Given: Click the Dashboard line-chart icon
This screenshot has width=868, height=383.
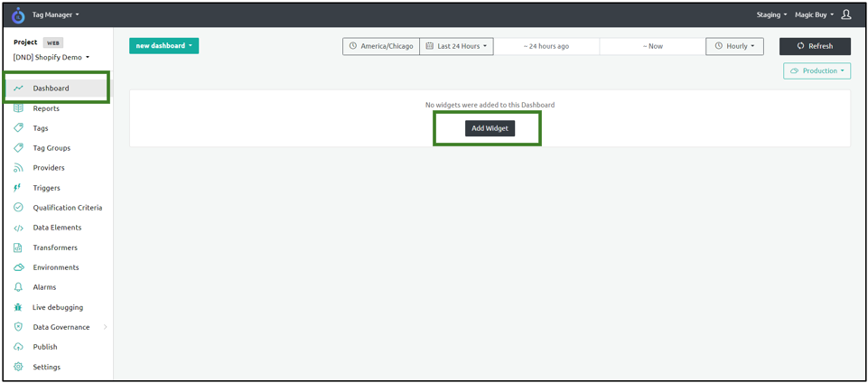Looking at the screenshot, I should [18, 88].
